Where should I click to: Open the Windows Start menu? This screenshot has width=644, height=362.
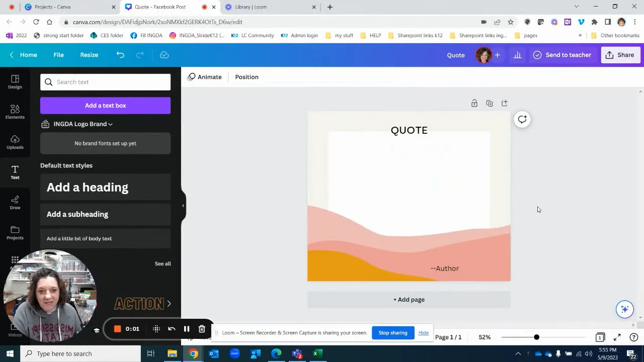[10, 353]
